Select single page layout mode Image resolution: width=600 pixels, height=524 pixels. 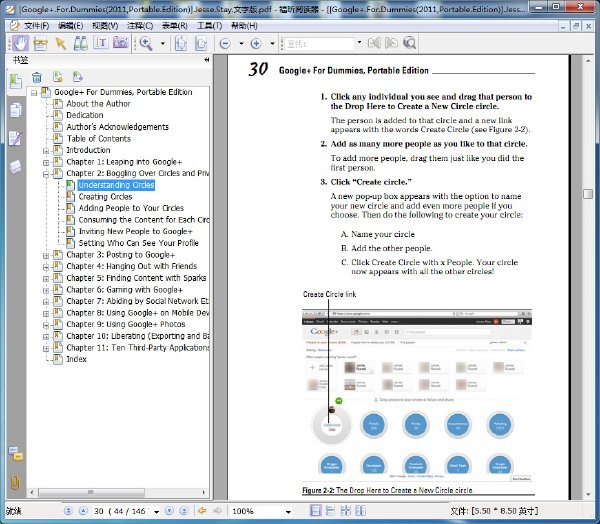click(x=315, y=511)
